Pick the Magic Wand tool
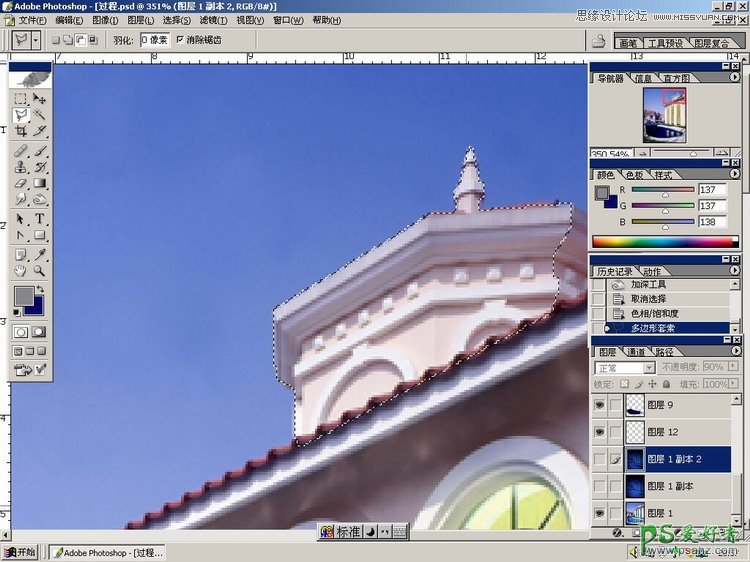Image resolution: width=750 pixels, height=562 pixels. coord(40,115)
